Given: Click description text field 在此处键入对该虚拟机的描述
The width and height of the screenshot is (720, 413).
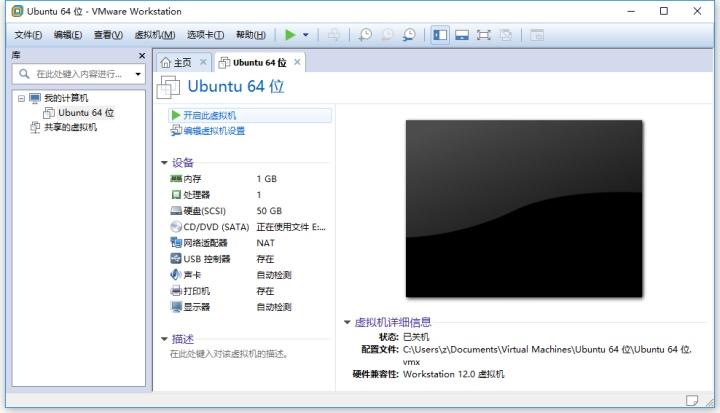Looking at the screenshot, I should [x=229, y=354].
